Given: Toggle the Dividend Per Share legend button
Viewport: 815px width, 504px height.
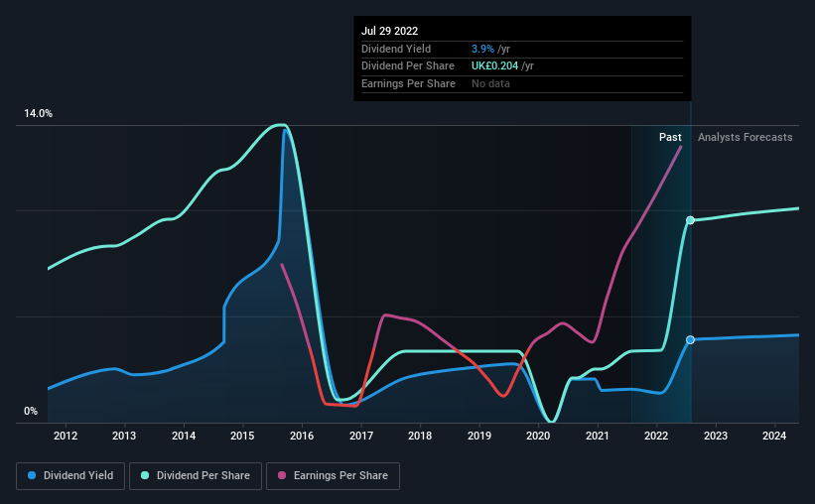Looking at the screenshot, I should tap(196, 476).
